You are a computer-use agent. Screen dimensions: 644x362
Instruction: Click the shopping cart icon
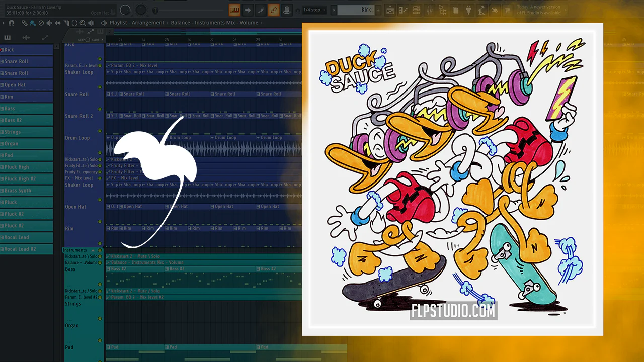click(508, 10)
